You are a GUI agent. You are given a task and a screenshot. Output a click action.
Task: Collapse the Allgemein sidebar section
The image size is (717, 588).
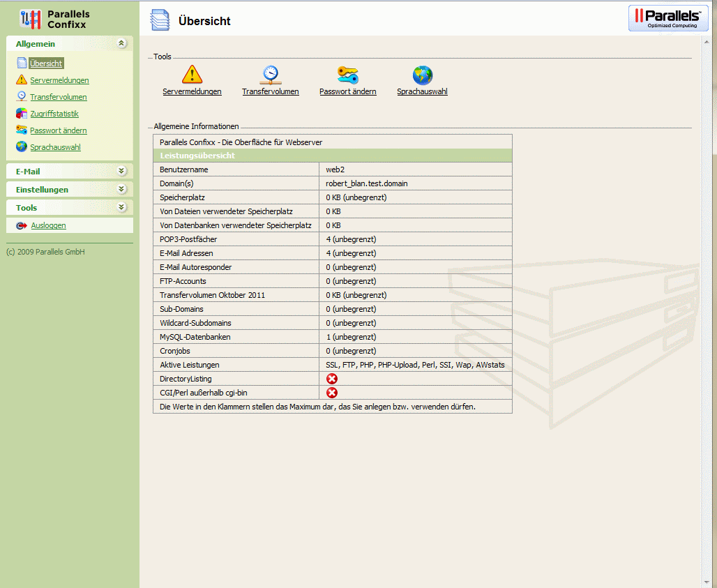click(121, 44)
